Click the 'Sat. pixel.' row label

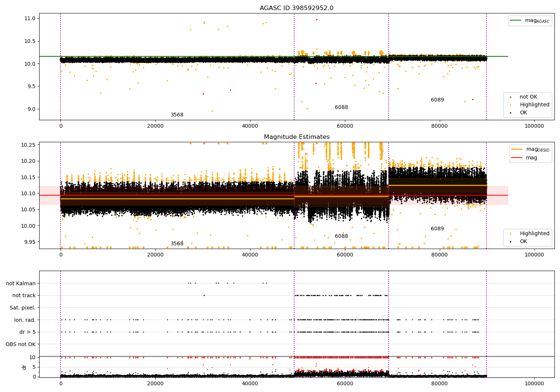pyautogui.click(x=23, y=308)
